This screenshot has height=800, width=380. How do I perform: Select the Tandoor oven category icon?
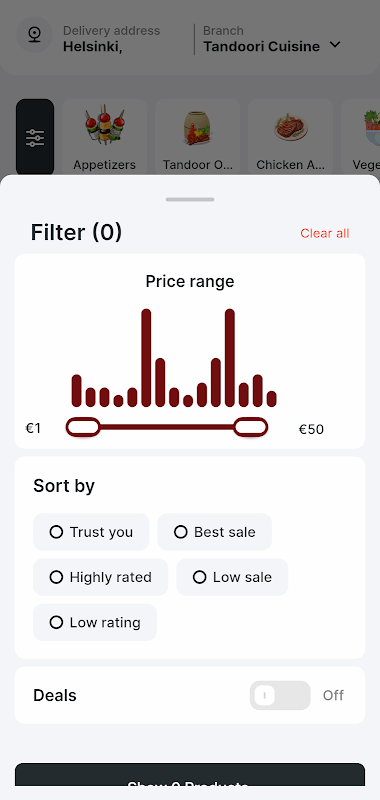point(197,128)
